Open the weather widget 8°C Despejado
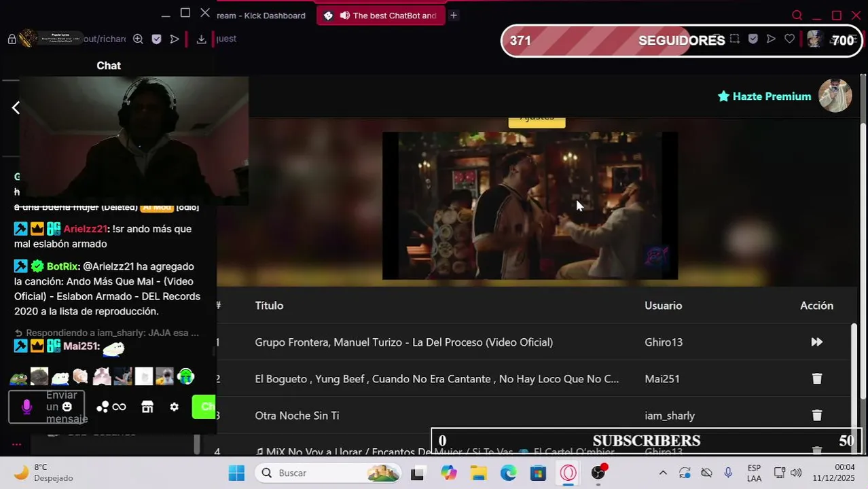 click(42, 473)
